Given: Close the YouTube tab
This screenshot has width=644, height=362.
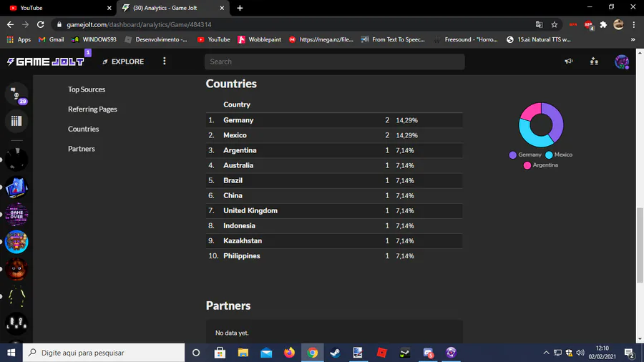Looking at the screenshot, I should (x=109, y=8).
